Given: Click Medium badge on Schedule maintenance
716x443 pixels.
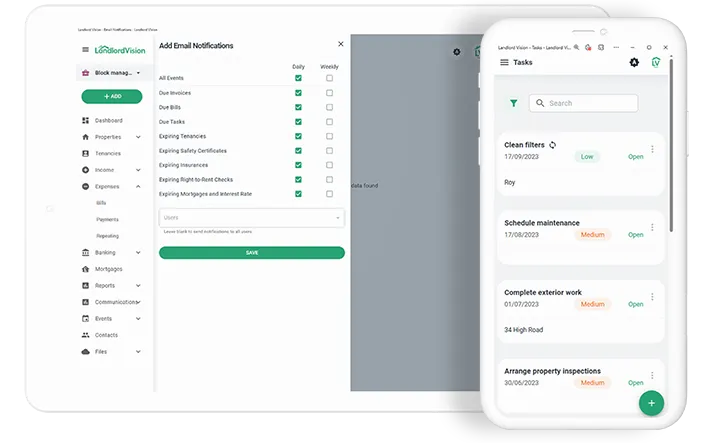Looking at the screenshot, I should 592,235.
